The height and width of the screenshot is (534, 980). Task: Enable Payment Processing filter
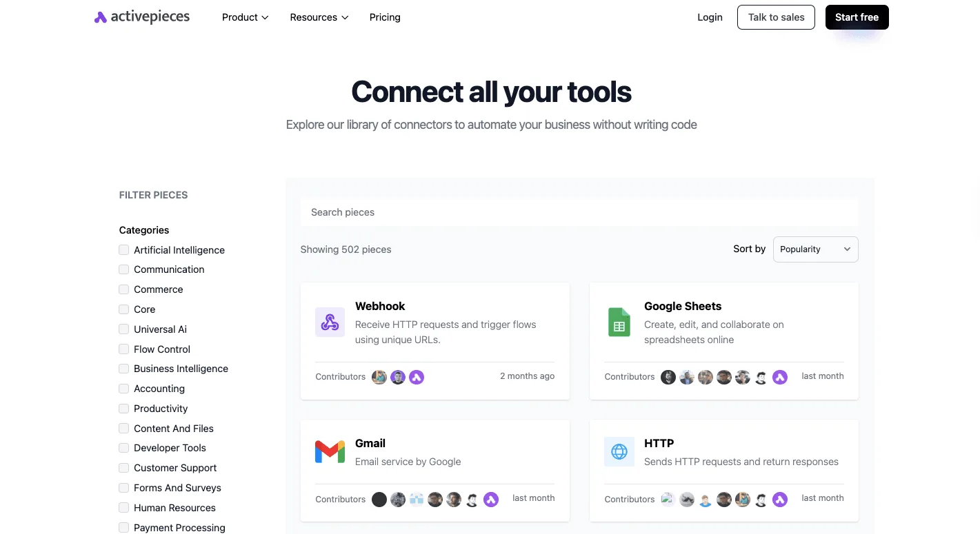[124, 528]
